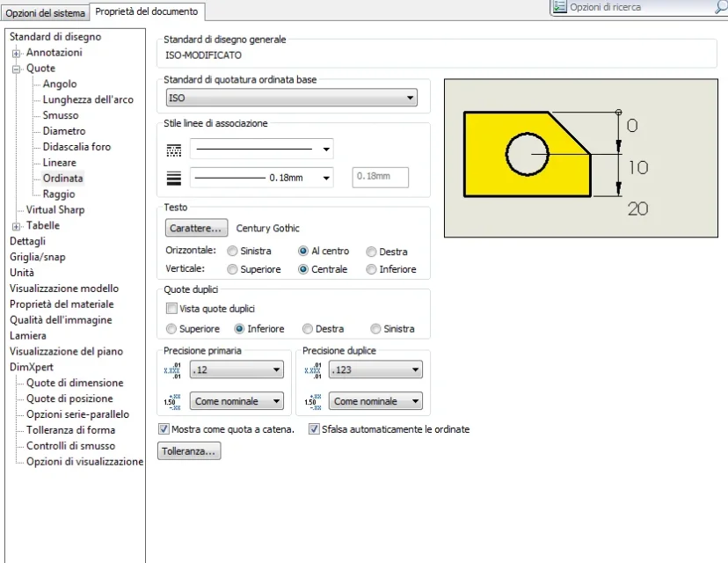Image resolution: width=728 pixels, height=563 pixels.
Task: Click the custom thickness 0.18mm field
Action: 380,177
